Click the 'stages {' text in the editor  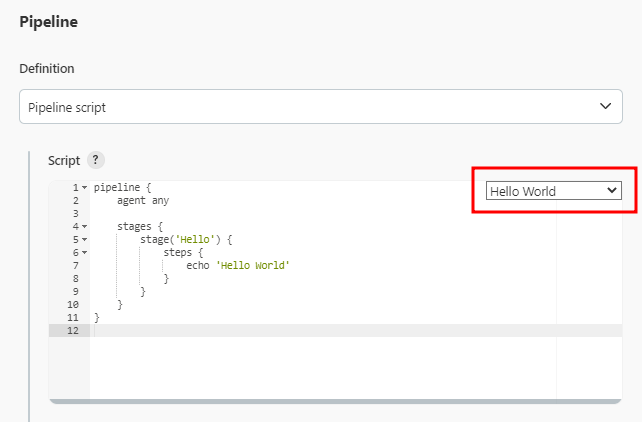(140, 226)
